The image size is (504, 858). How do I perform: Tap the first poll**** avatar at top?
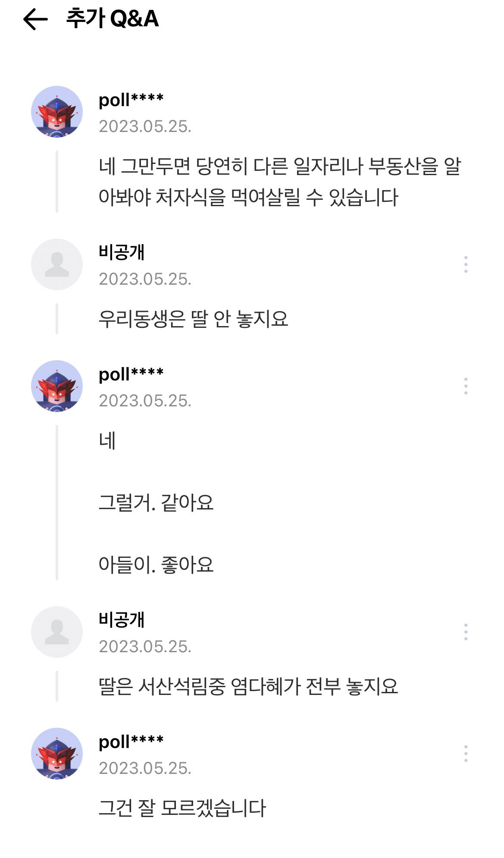pos(57,112)
